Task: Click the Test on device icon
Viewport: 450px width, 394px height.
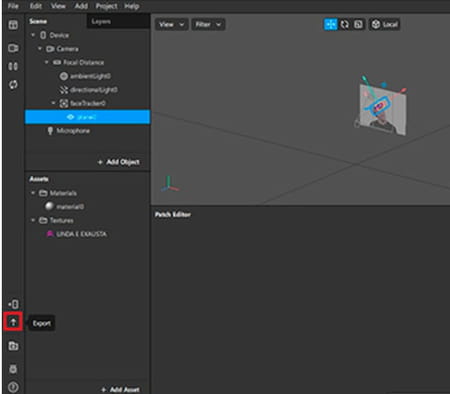Action: pos(13,304)
